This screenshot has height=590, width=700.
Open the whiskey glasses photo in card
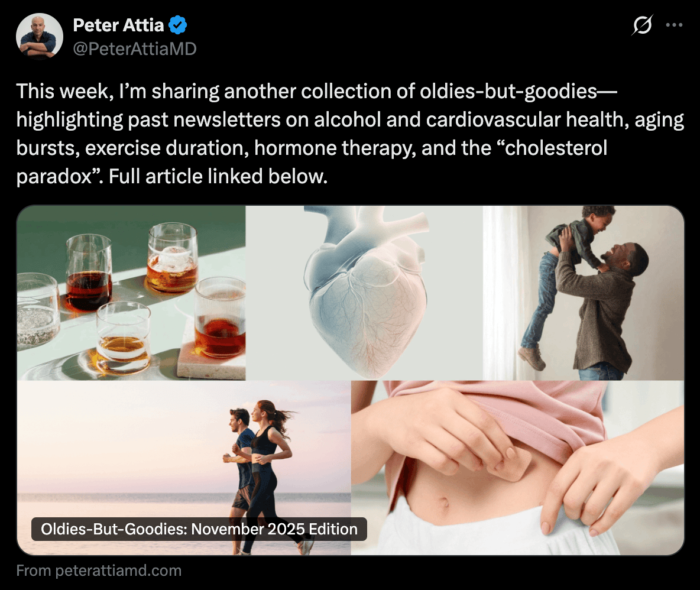coord(131,293)
